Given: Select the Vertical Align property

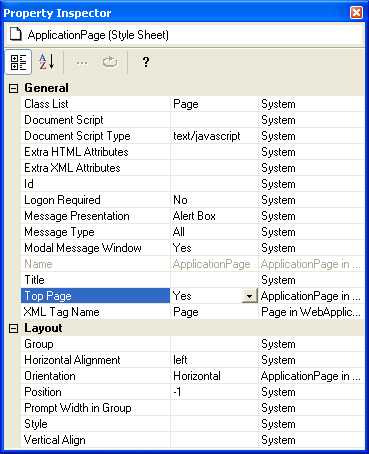Looking at the screenshot, I should tap(96, 440).
